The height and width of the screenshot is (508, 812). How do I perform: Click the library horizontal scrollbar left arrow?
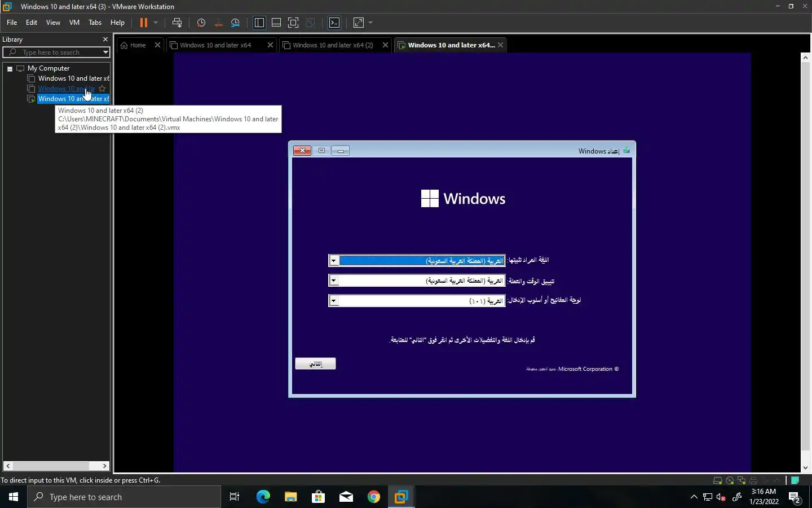[8, 466]
